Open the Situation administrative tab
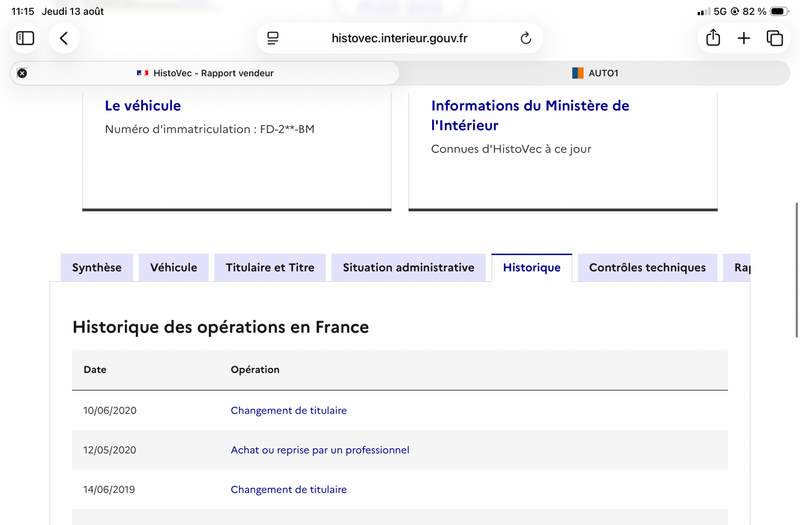Viewport: 800px width, 525px height. pos(409,267)
